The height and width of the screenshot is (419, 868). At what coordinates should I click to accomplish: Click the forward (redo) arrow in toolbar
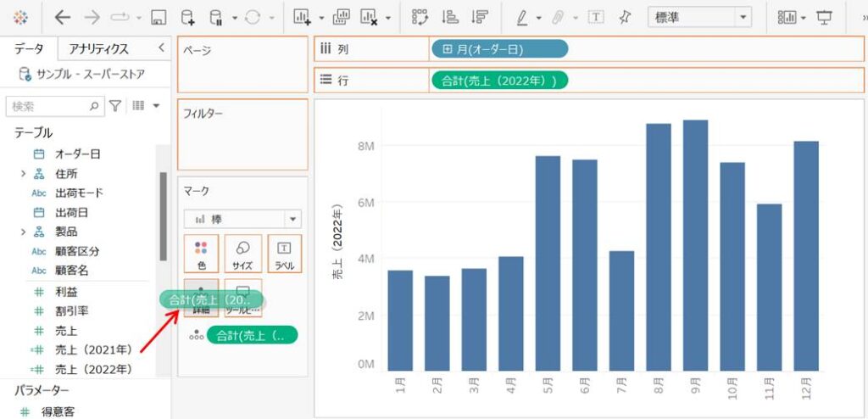tap(92, 18)
